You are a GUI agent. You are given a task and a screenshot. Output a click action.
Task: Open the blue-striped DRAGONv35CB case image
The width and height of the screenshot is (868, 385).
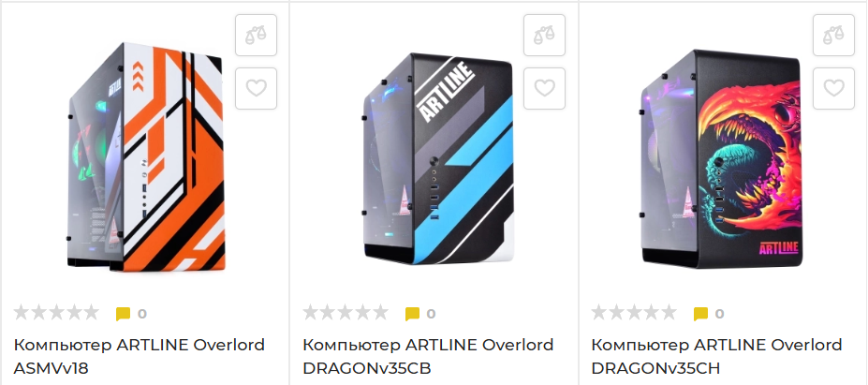tap(436, 159)
